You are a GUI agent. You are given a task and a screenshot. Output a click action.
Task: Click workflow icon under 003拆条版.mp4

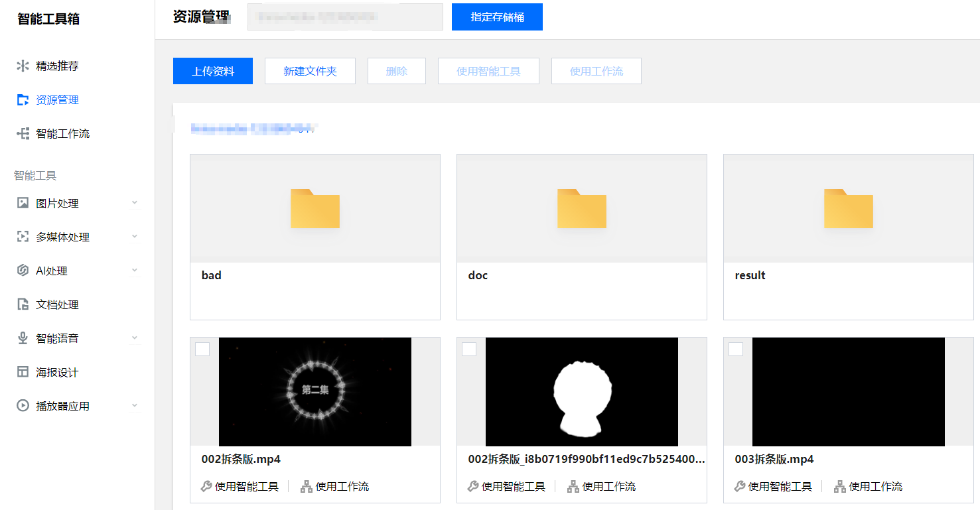(840, 486)
